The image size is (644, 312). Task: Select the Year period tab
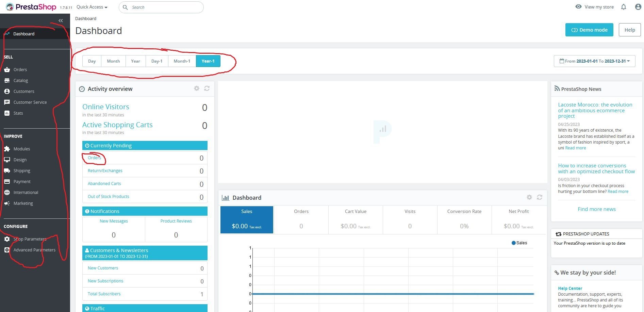135,61
